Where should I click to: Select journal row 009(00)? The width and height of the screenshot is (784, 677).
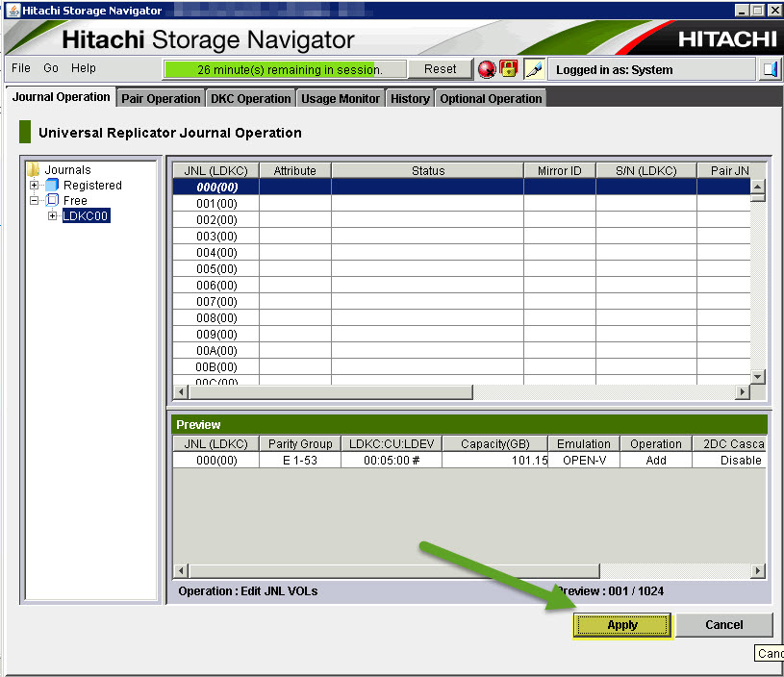click(x=462, y=334)
